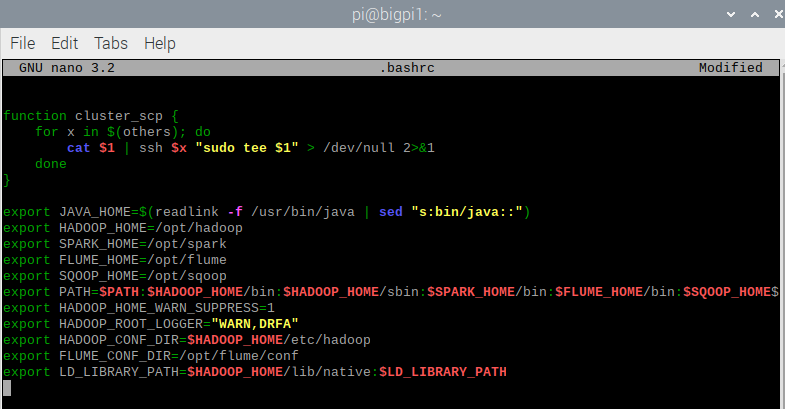The height and width of the screenshot is (409, 785).
Task: Click the 'Modified' status in nano header
Action: tap(731, 68)
